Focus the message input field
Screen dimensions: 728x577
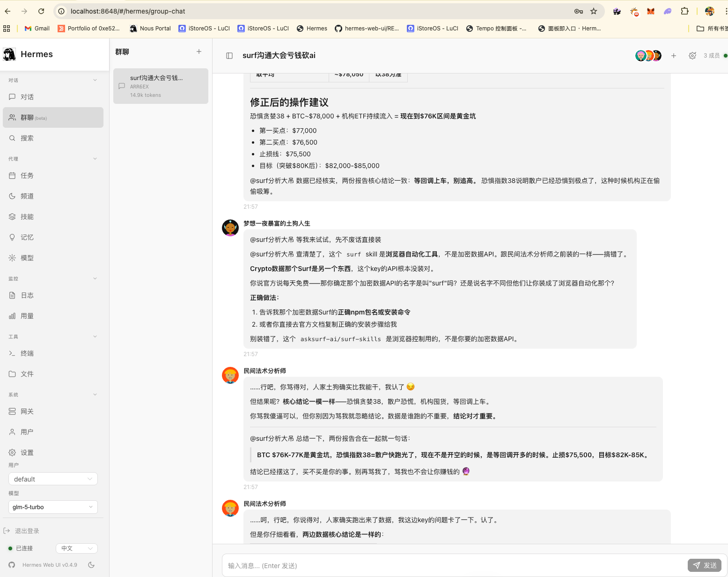click(449, 566)
